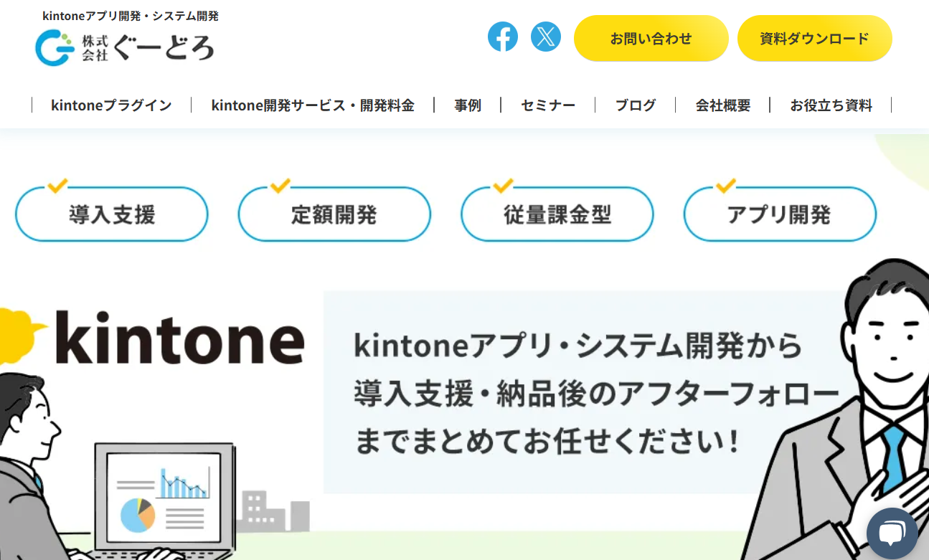Open the kintoneプラグイン menu item
Viewport: 929px width, 560px height.
click(x=111, y=105)
